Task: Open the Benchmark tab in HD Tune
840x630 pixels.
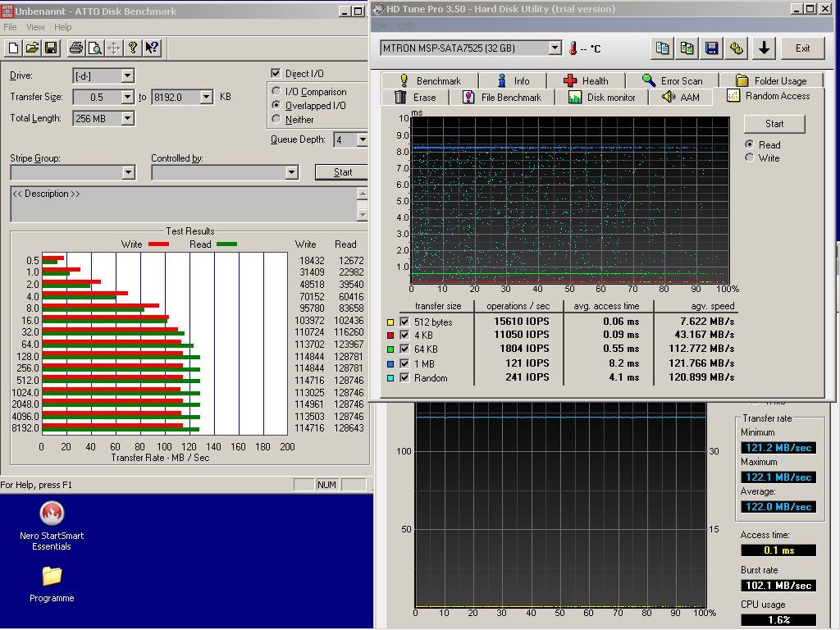Action: (430, 81)
